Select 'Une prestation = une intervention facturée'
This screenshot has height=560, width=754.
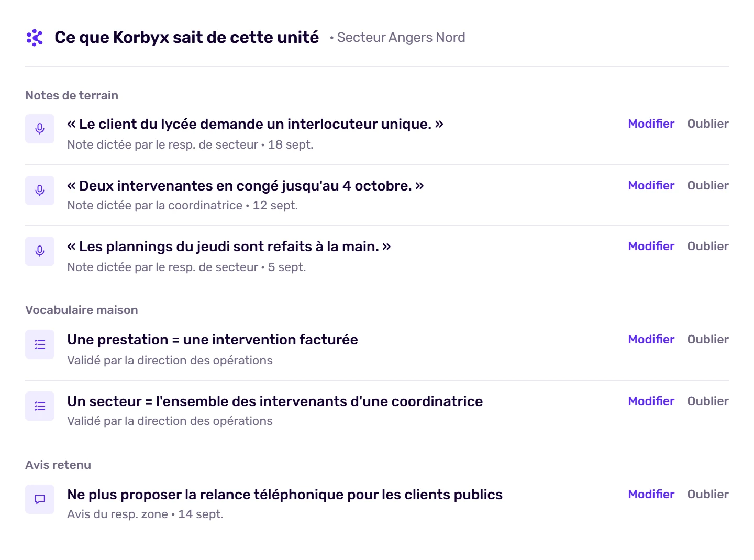pos(213,340)
